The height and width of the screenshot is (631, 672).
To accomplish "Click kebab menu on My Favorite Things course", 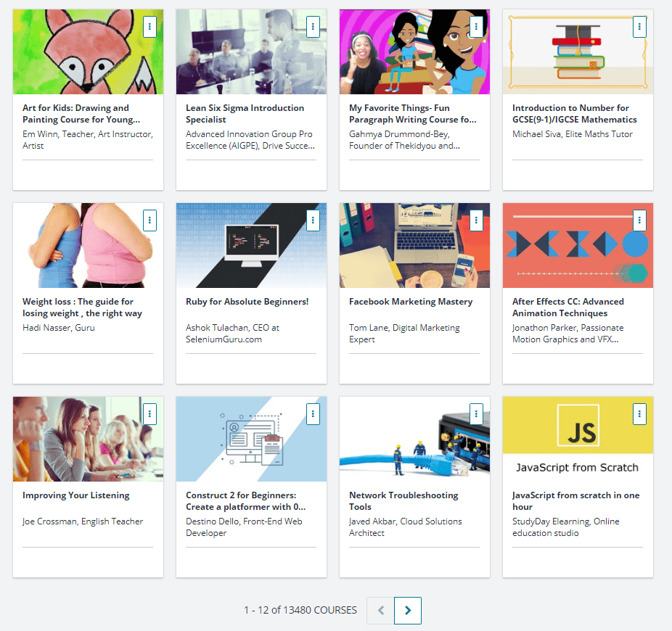I will click(x=476, y=27).
